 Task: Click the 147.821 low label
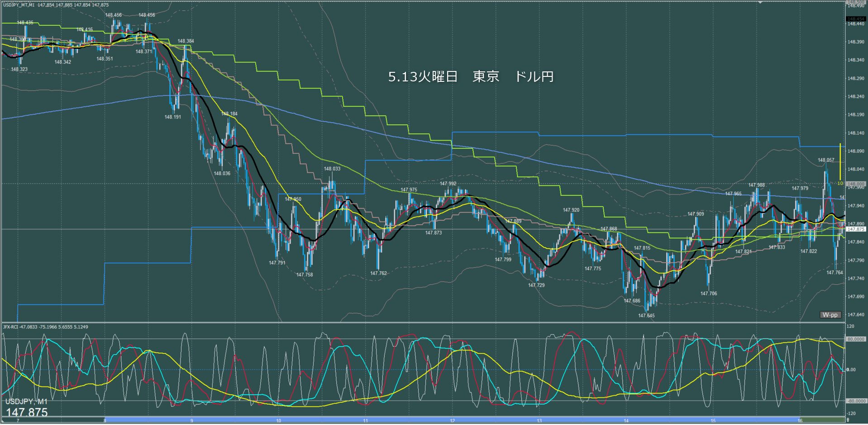pyautogui.click(x=744, y=252)
